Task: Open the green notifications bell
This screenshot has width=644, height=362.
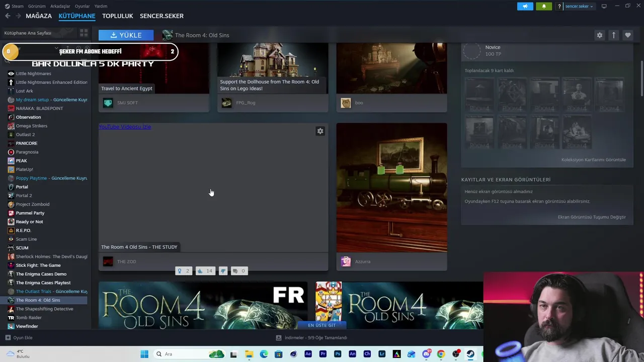Action: 544,7
